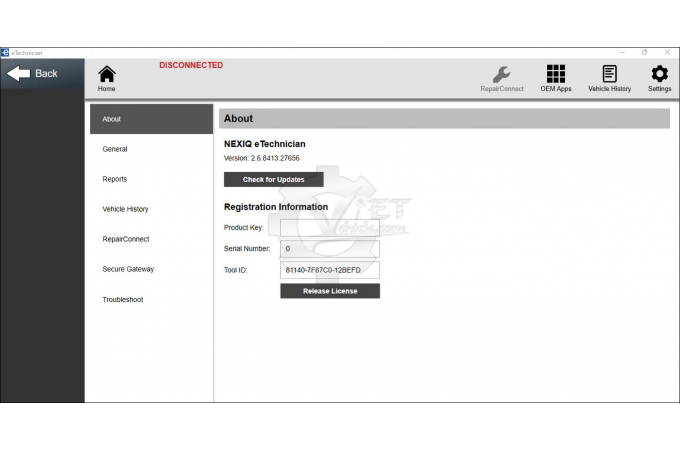Click the Registration Information heading
The width and height of the screenshot is (680, 450).
tap(276, 207)
